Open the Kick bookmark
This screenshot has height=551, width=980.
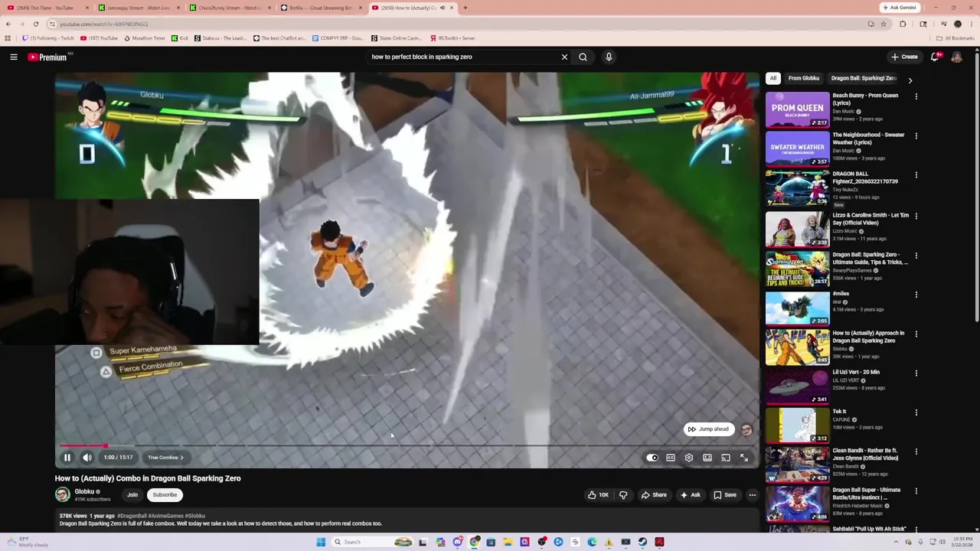(x=181, y=38)
